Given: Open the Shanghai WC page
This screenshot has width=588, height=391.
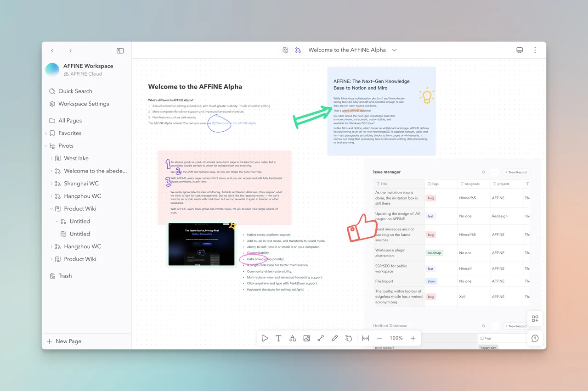Looking at the screenshot, I should tap(81, 184).
